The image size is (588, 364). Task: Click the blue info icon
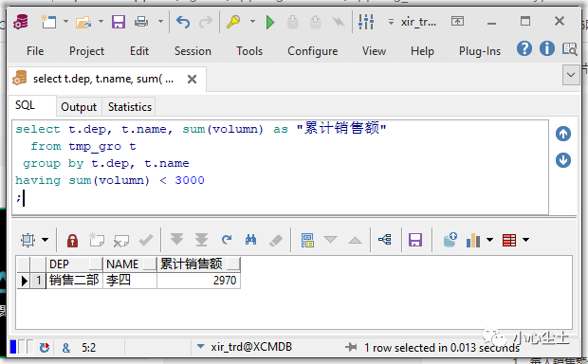coord(547,48)
